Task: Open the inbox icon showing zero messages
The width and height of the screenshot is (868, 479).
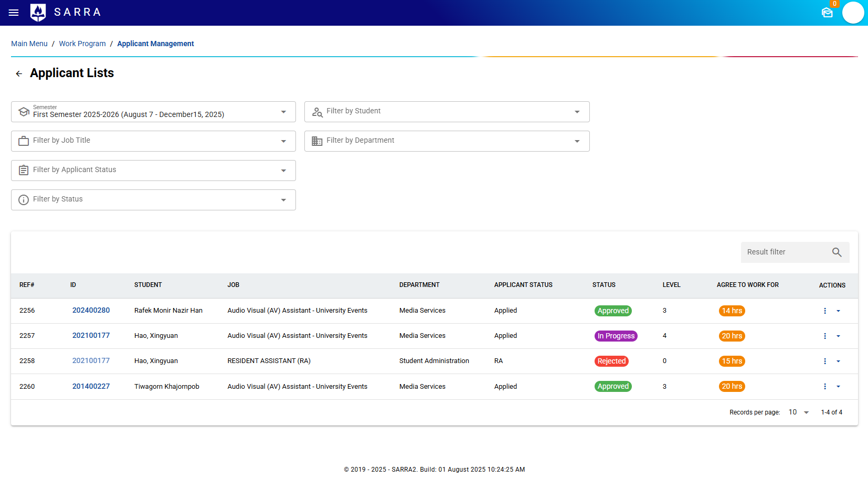Action: click(x=828, y=14)
